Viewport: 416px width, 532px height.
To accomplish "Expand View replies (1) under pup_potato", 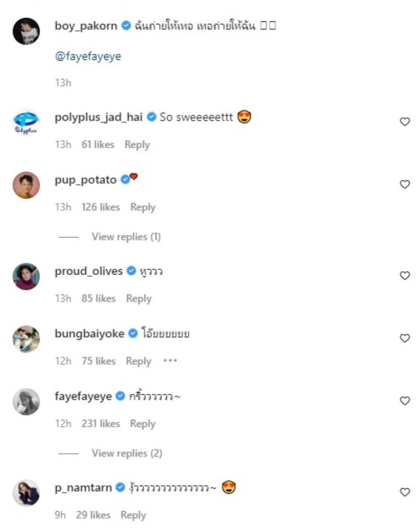I will (x=126, y=237).
